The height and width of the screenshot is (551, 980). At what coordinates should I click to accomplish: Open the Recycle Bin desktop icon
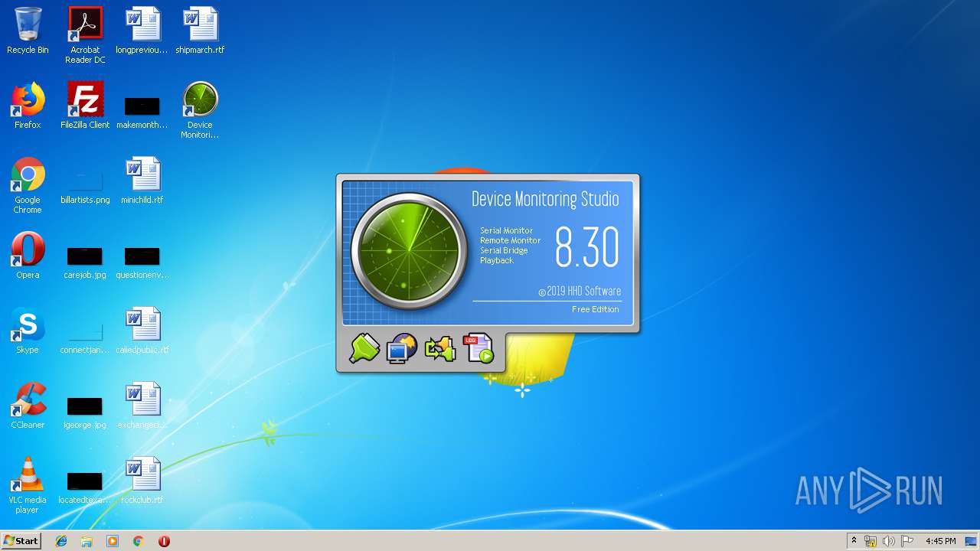click(28, 31)
